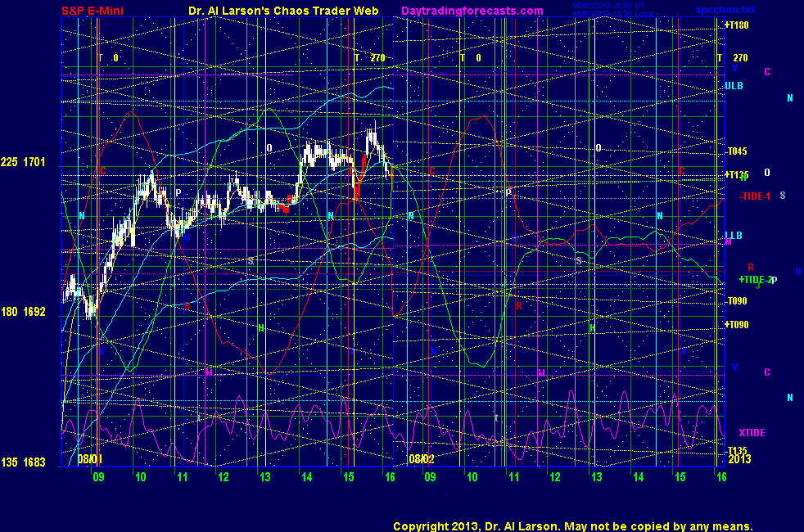Click the 08/01 date marker
The width and height of the screenshot is (804, 532).
pyautogui.click(x=89, y=459)
